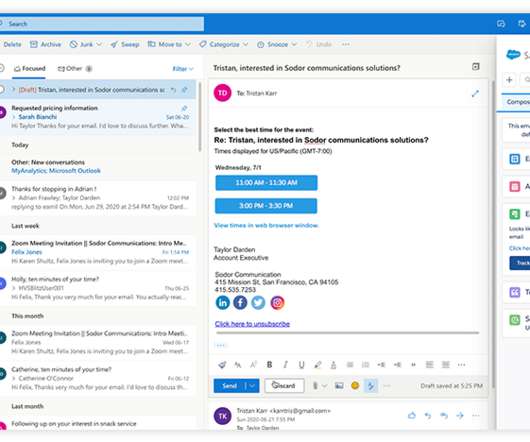The image size is (530, 442).
Task: Open the Twitter icon in the signature
Action: 258,302
